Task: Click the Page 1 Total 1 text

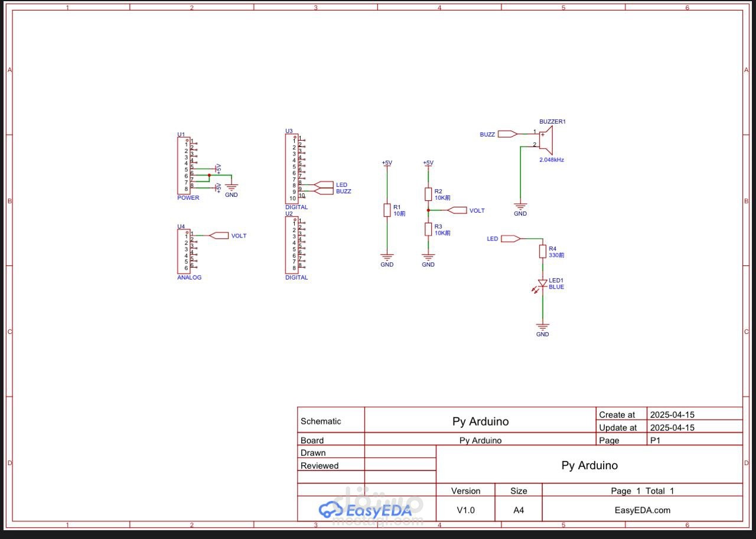Action: (642, 491)
